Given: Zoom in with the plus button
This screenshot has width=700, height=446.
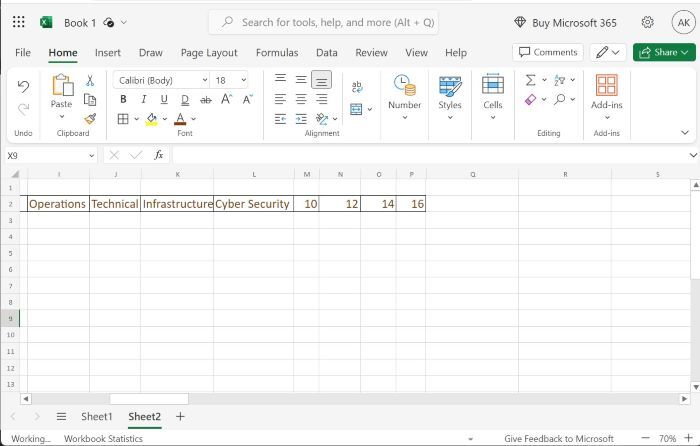Looking at the screenshot, I should click(x=688, y=438).
